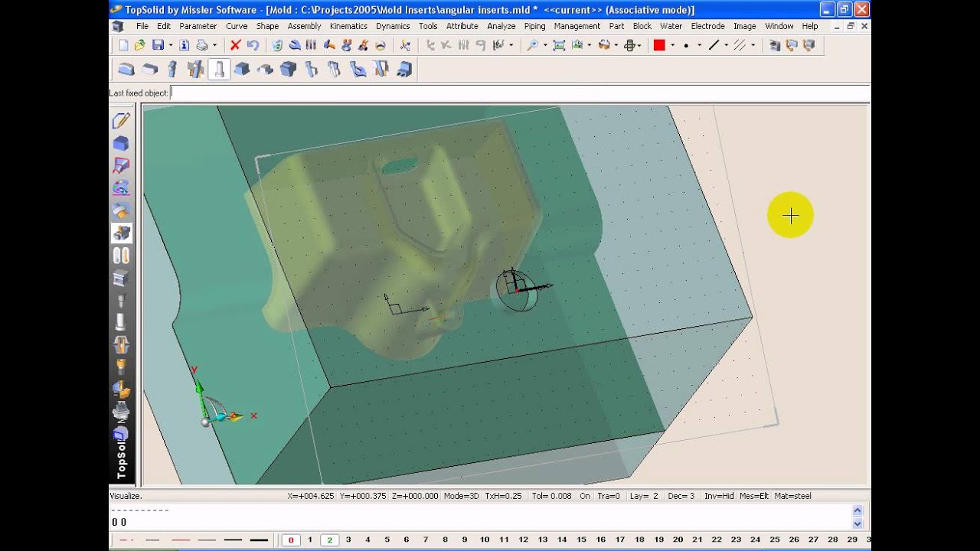Image resolution: width=980 pixels, height=551 pixels.
Task: Click the Mode=3D status entry
Action: pyautogui.click(x=462, y=496)
